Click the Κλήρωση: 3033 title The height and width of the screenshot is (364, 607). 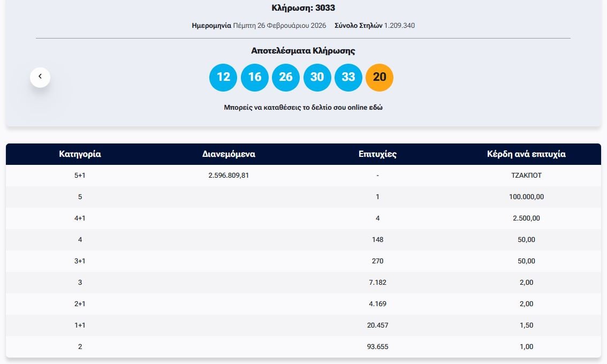(x=303, y=8)
